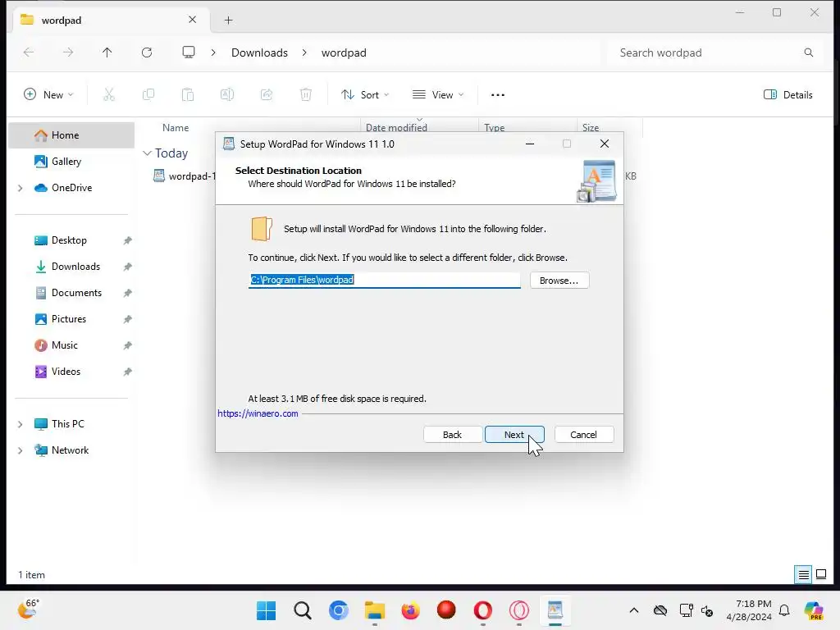
Task: Go back with the left arrow
Action: pos(29,52)
